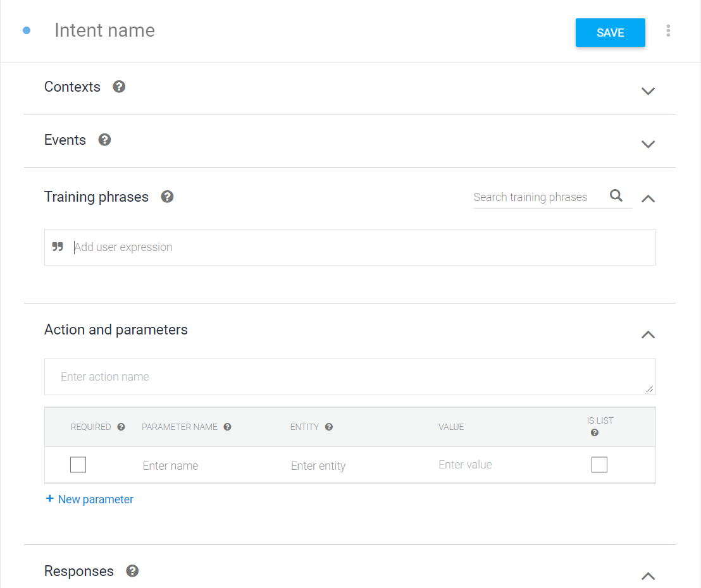
Task: Expand the Contexts section
Action: (648, 90)
